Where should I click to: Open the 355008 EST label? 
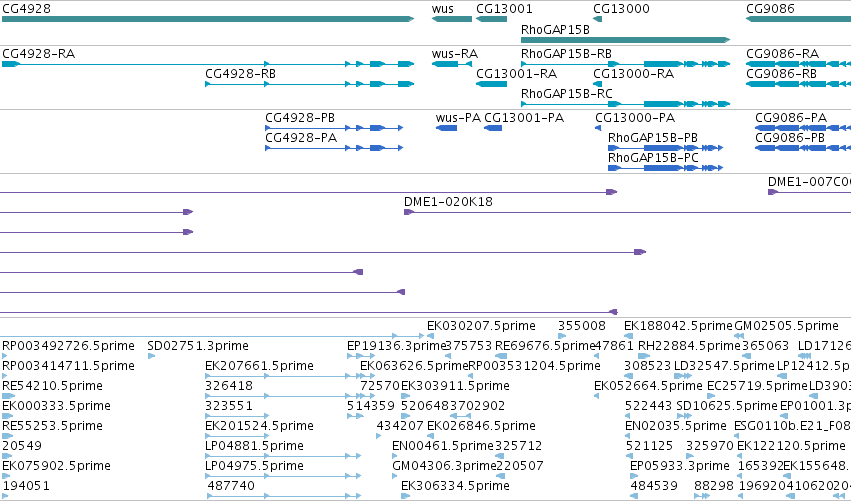(x=582, y=326)
